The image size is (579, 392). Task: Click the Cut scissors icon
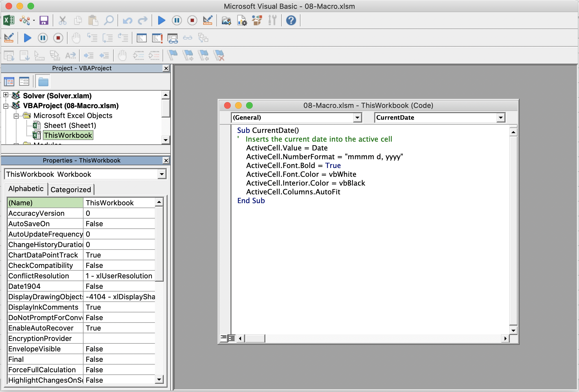coord(63,20)
